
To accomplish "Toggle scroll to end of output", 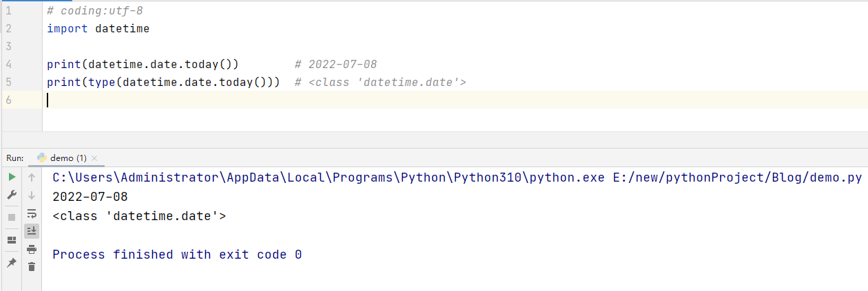I will (x=32, y=230).
